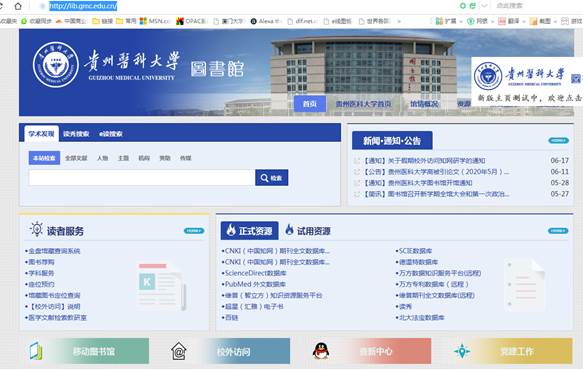
Task: Switch to the 读秀搜索 search tab
Action: (76, 134)
